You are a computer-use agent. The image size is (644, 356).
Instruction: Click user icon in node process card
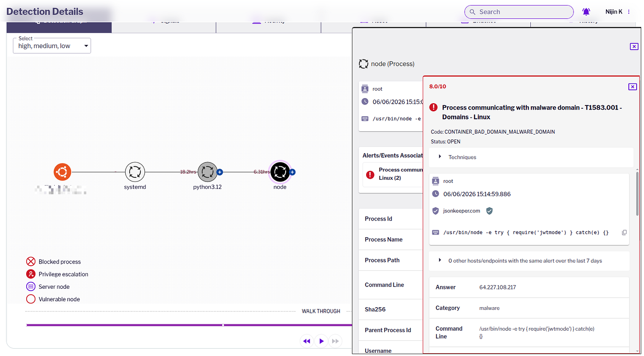(x=365, y=89)
